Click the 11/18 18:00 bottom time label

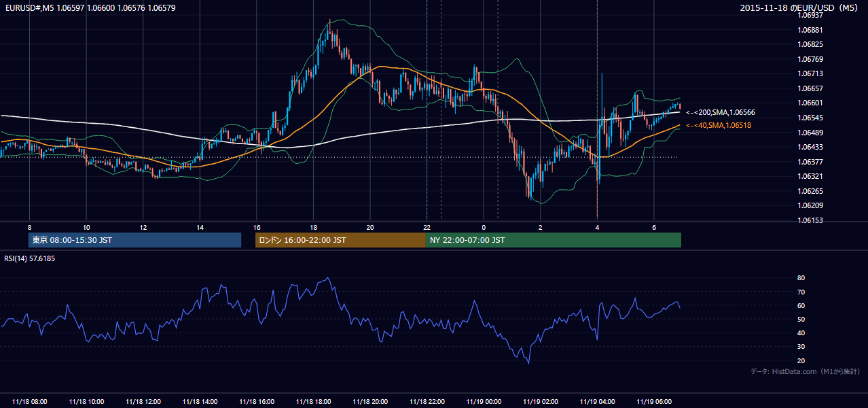click(x=313, y=402)
